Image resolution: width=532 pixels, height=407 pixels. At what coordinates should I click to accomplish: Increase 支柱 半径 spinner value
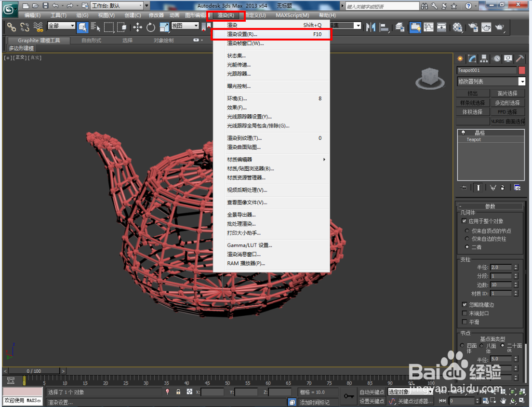[516, 266]
